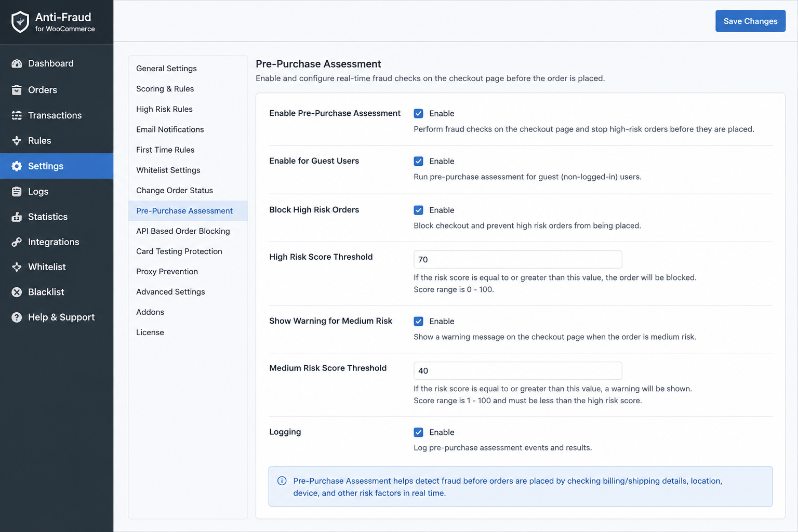The height and width of the screenshot is (532, 798).
Task: Click the Blacklist X-circle icon
Action: tap(17, 292)
